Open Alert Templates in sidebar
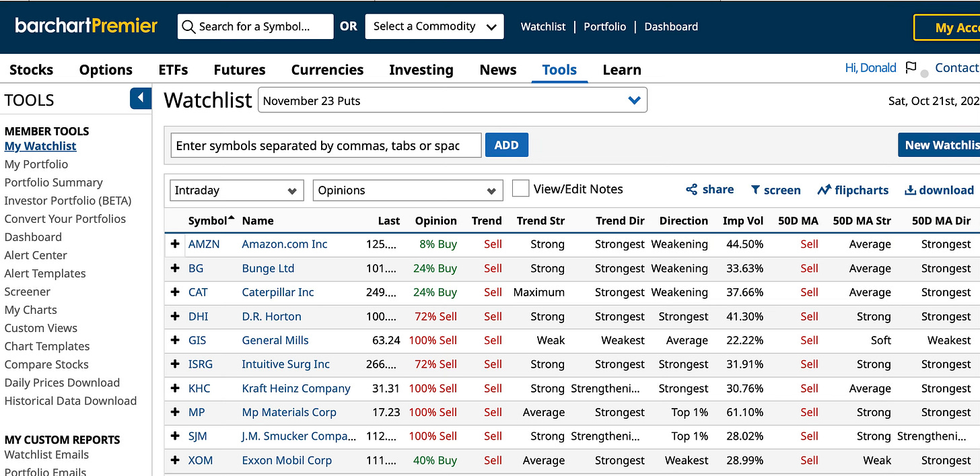Viewport: 980px width, 476px height. pyautogui.click(x=45, y=273)
